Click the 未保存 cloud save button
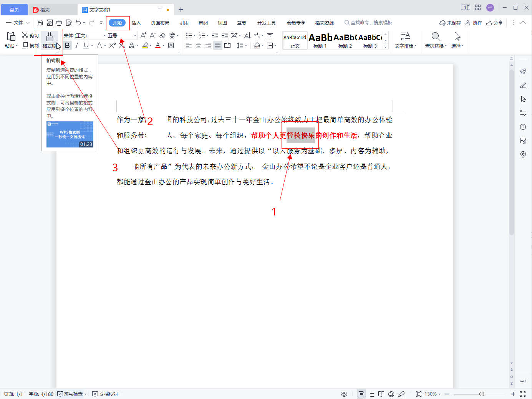Screen dimensions: 532x399 [x=450, y=23]
